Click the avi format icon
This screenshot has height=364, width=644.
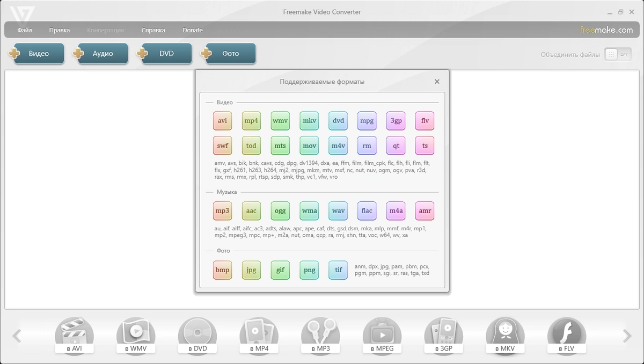(222, 121)
